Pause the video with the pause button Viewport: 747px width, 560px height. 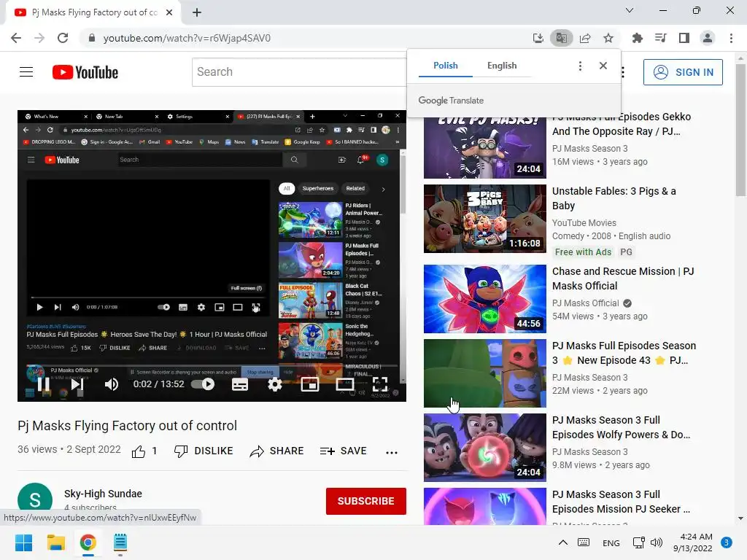pos(43,384)
